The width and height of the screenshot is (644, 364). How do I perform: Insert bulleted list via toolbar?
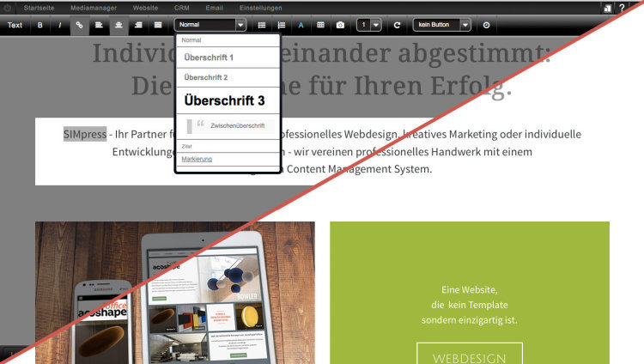coord(262,25)
